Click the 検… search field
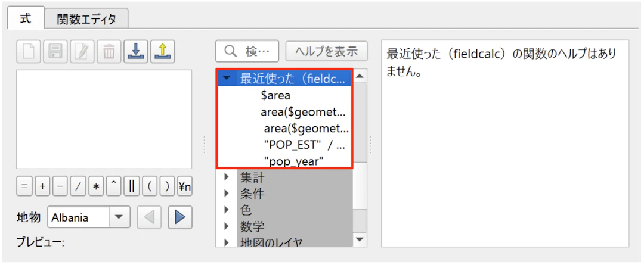The image size is (644, 265). 247,51
